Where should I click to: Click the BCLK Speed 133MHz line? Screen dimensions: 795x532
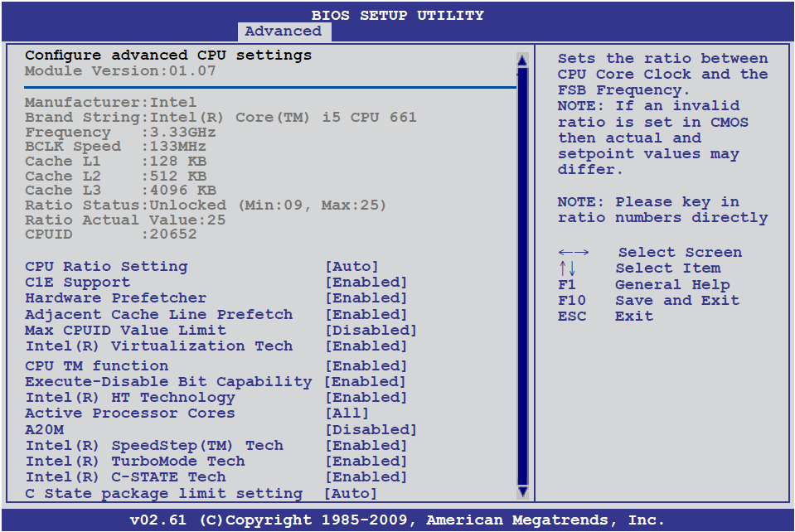[x=115, y=147]
